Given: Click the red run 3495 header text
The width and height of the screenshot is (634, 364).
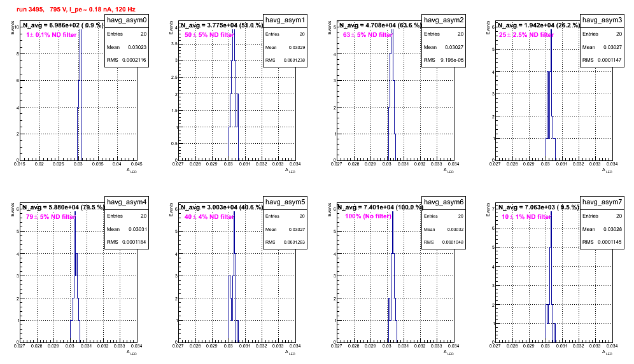Looking at the screenshot, I should [76, 9].
